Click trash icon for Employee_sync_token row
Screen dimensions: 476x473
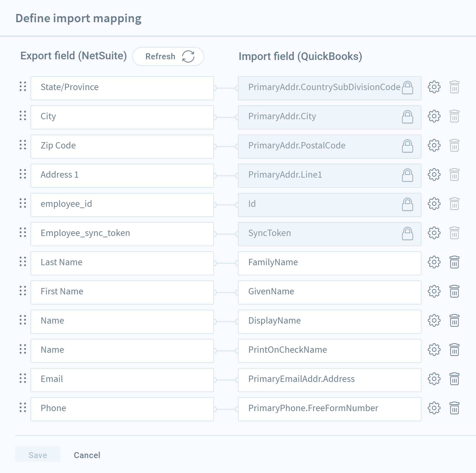click(454, 233)
